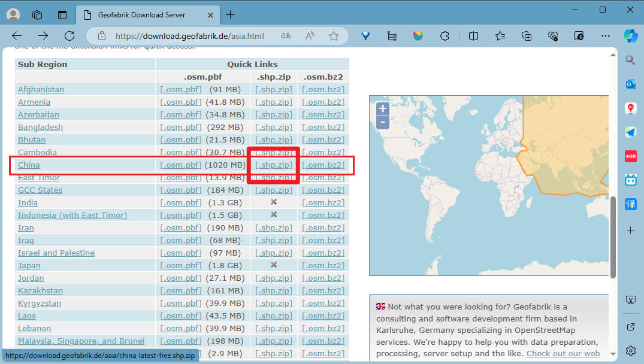Open the workspaces icon

tap(37, 15)
